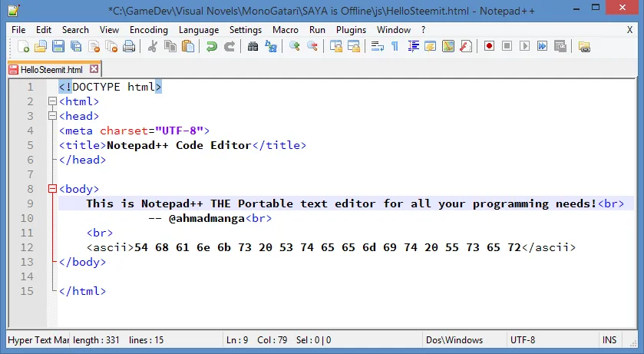Click 'Ln : 9 Col : 79' status field
This screenshot has width=644, height=354.
256,340
